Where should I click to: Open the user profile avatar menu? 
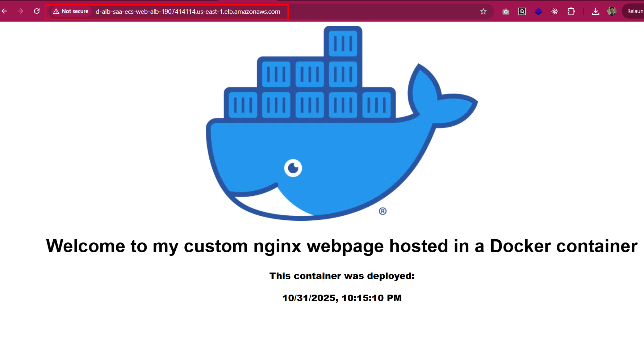pyautogui.click(x=612, y=12)
